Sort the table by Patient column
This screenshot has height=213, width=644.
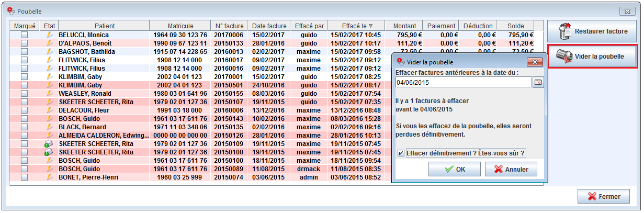pyautogui.click(x=105, y=26)
